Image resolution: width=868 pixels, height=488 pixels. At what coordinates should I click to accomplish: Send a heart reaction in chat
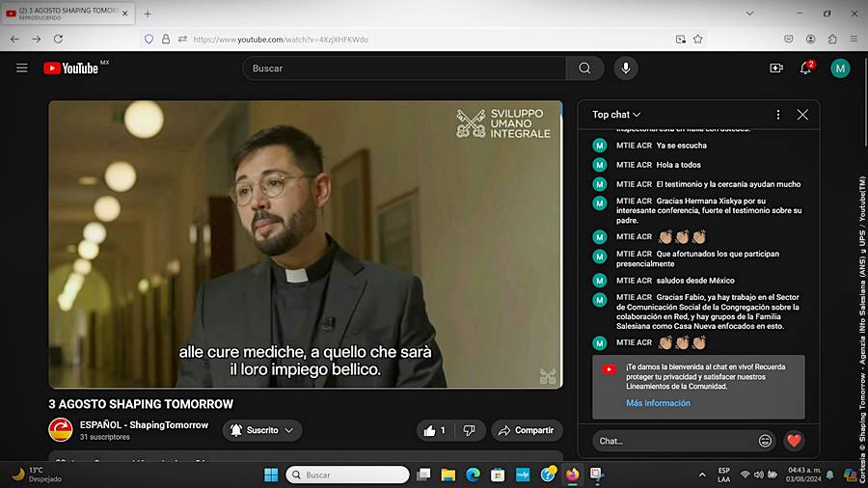click(794, 441)
